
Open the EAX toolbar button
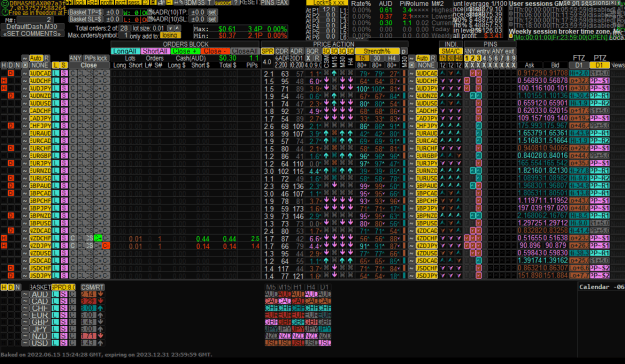282,2
